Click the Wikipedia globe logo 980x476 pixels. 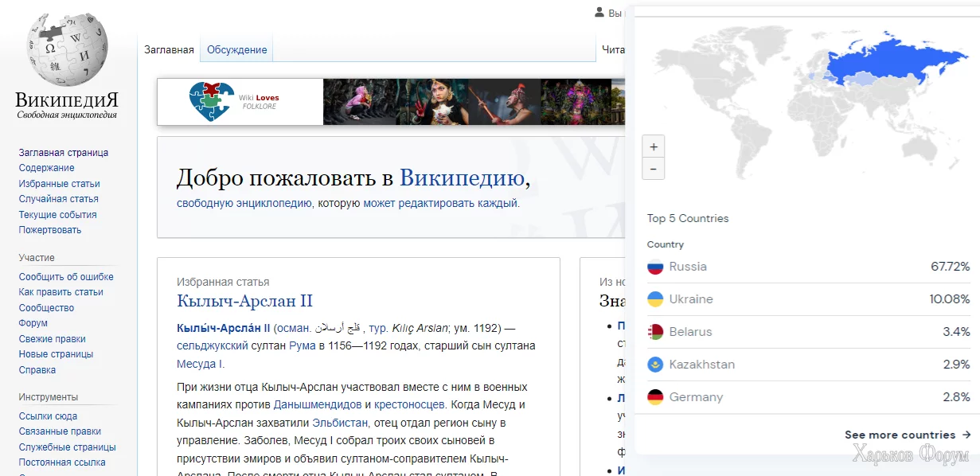67,49
